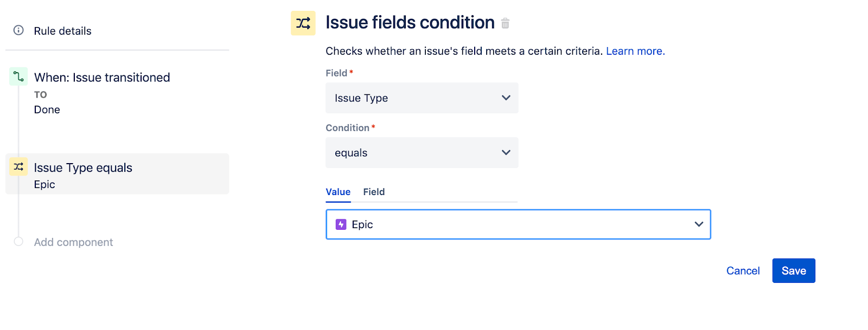The width and height of the screenshot is (868, 330).
Task: Open the Field dropdown showing Issue Type
Action: tap(422, 98)
